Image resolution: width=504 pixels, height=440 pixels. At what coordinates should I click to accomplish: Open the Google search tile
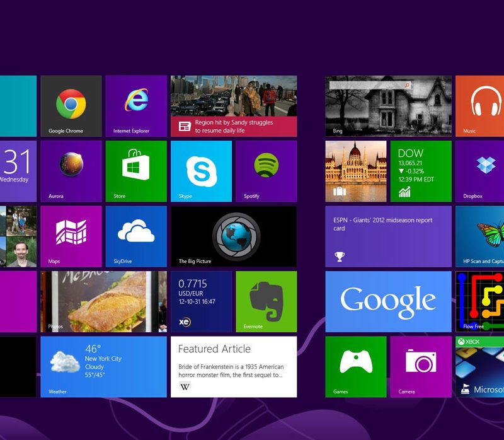[388, 301]
